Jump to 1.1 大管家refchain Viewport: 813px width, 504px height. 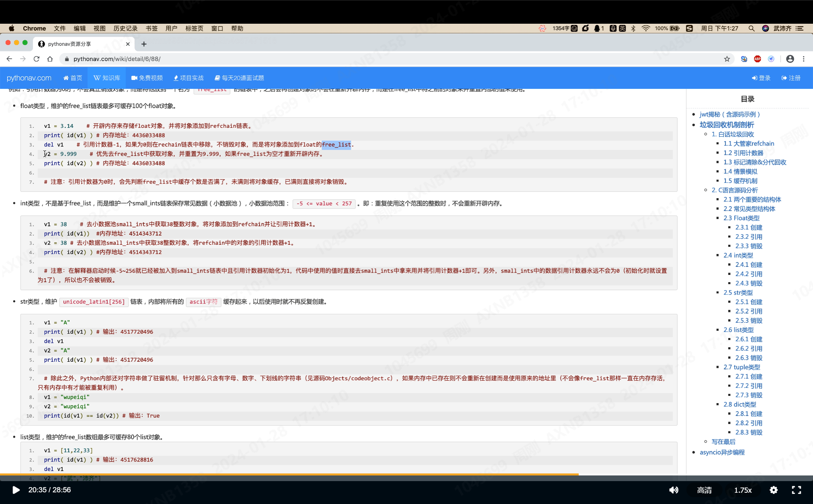point(749,143)
